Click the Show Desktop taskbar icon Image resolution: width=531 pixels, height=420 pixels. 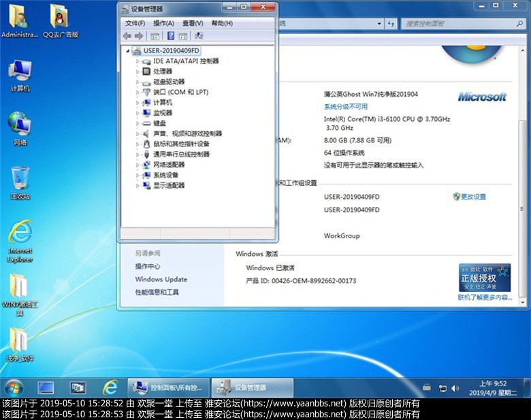click(46, 388)
